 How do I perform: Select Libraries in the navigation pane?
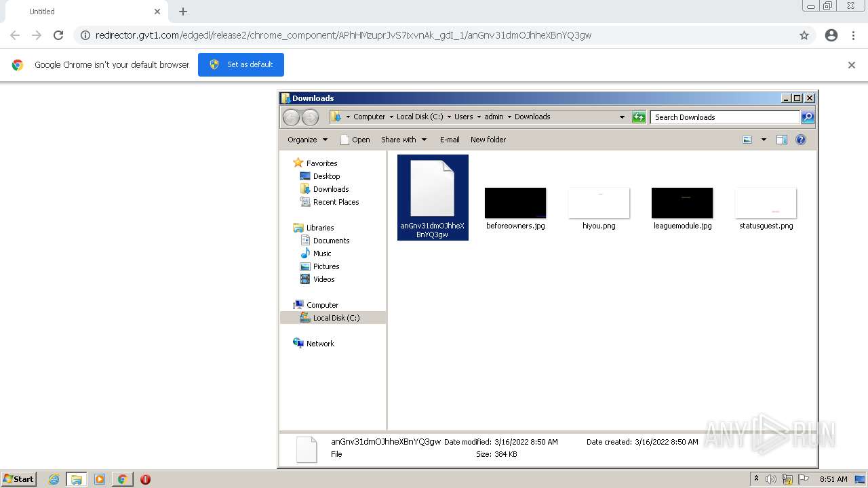coord(320,228)
